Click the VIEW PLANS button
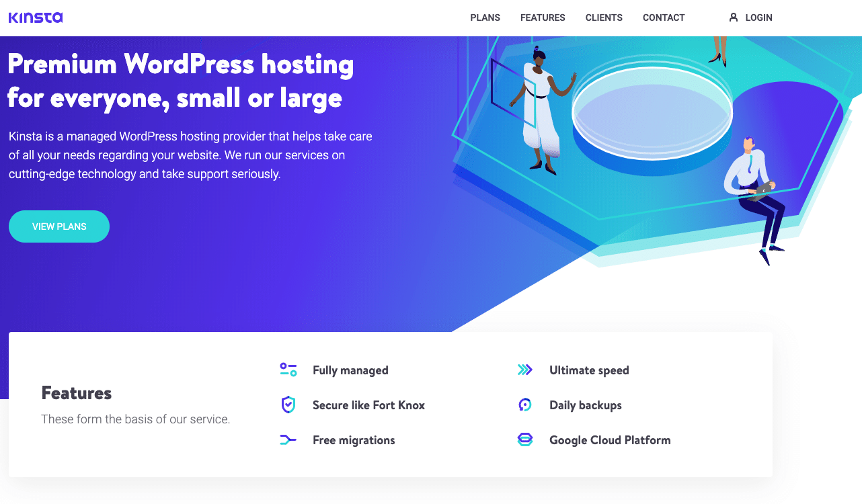Image resolution: width=862 pixels, height=504 pixels. coord(59,226)
